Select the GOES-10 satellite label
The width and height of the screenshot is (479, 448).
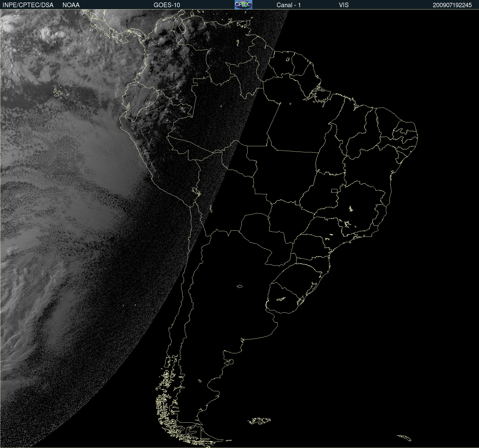tap(167, 5)
